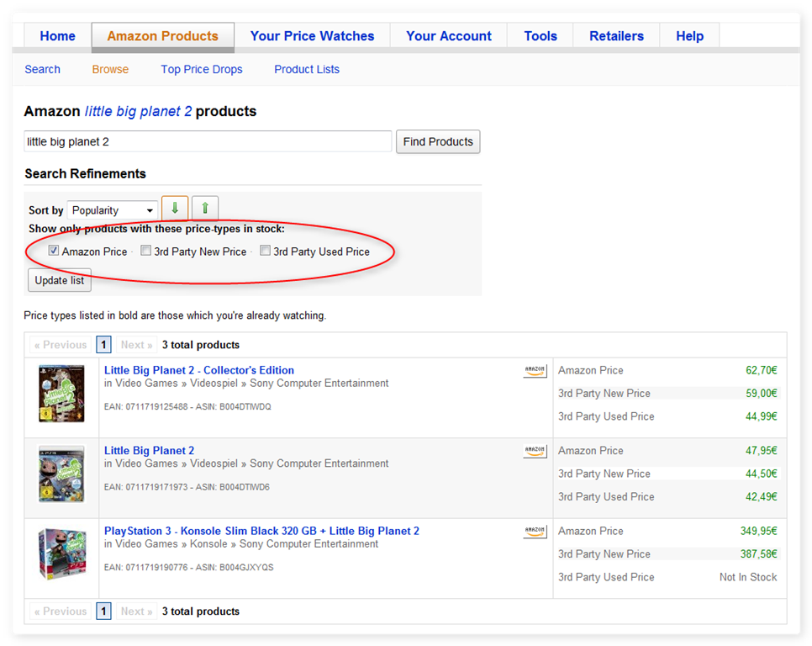
Task: Open the Sort by Popularity dropdown
Action: 113,210
